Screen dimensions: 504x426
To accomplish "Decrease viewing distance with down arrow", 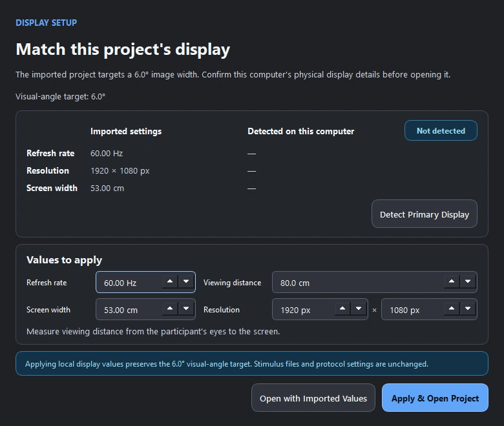I will [468, 281].
